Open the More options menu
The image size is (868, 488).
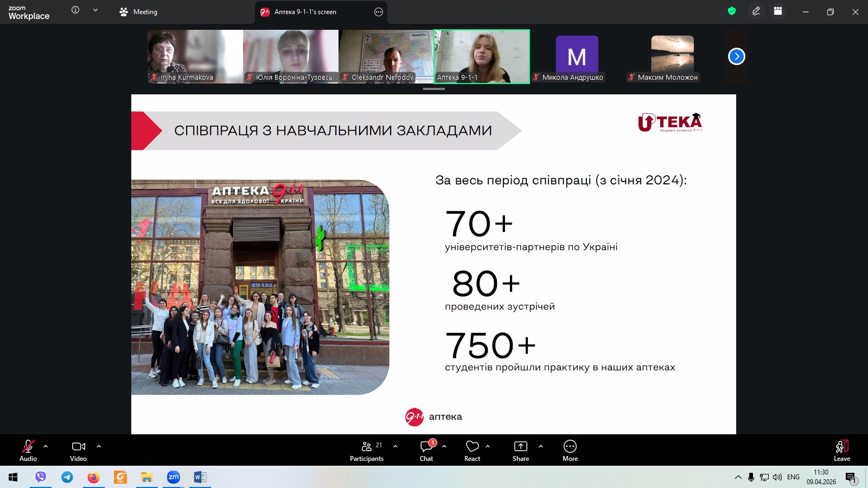[570, 451]
